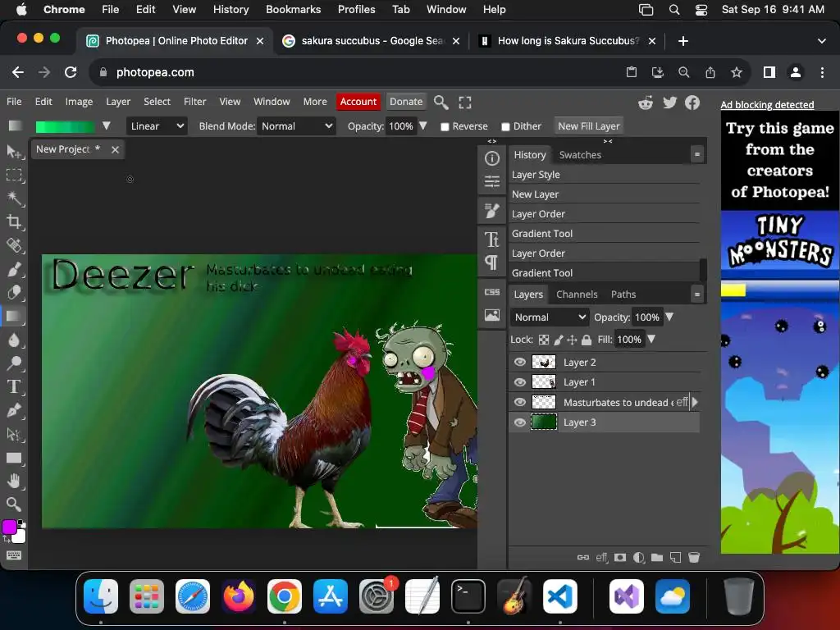Viewport: 840px width, 630px height.
Task: Open the toolbar Opacity slider arrow
Action: tap(423, 126)
